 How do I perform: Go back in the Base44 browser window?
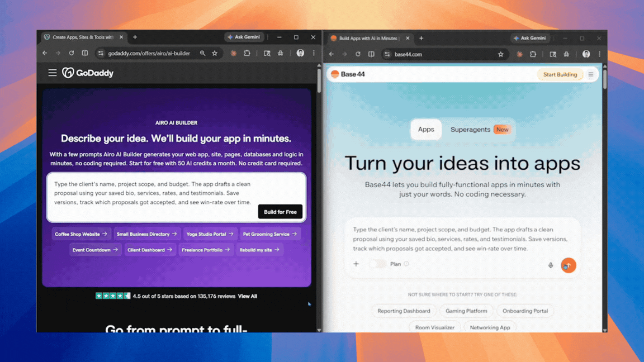click(332, 54)
